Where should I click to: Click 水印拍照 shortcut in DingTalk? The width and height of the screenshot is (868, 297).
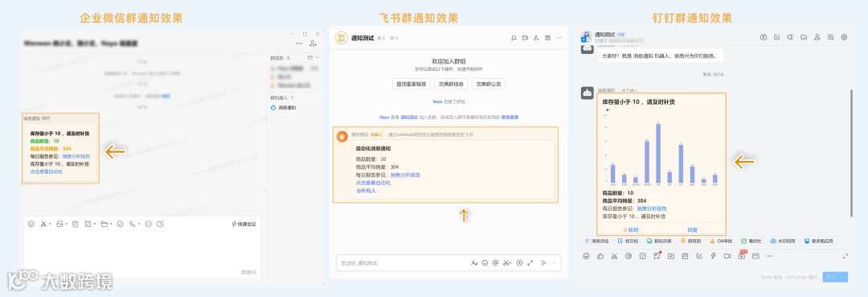click(x=784, y=241)
